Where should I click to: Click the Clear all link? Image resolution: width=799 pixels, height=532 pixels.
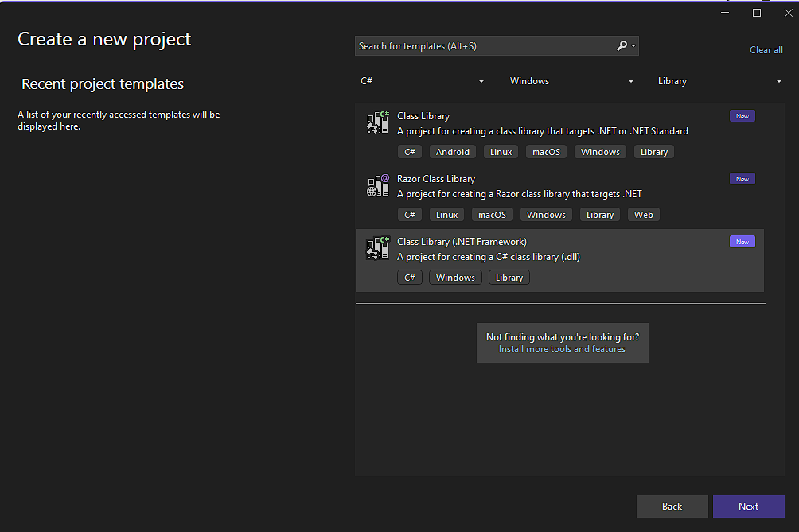(x=766, y=50)
